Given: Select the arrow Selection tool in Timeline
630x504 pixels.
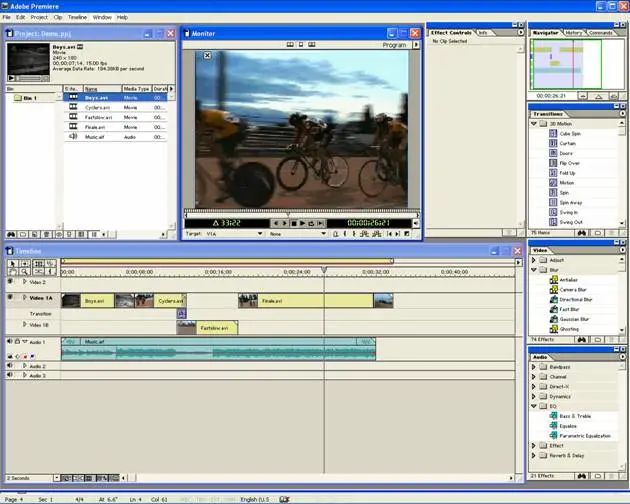Looking at the screenshot, I should click(12, 264).
